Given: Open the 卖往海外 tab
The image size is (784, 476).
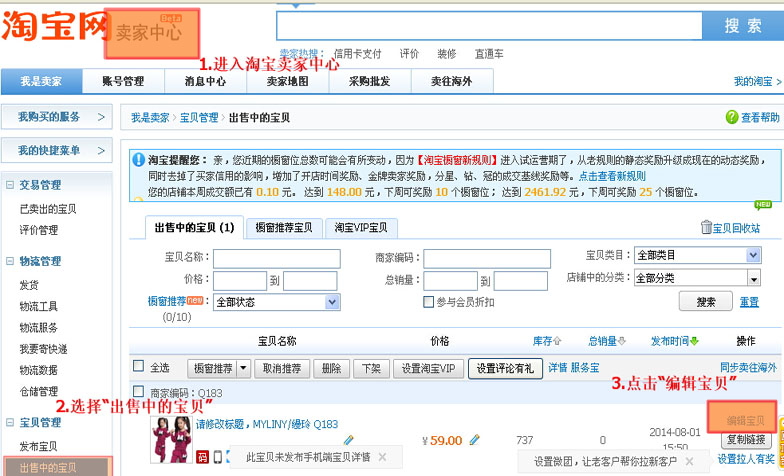Looking at the screenshot, I should tap(452, 81).
